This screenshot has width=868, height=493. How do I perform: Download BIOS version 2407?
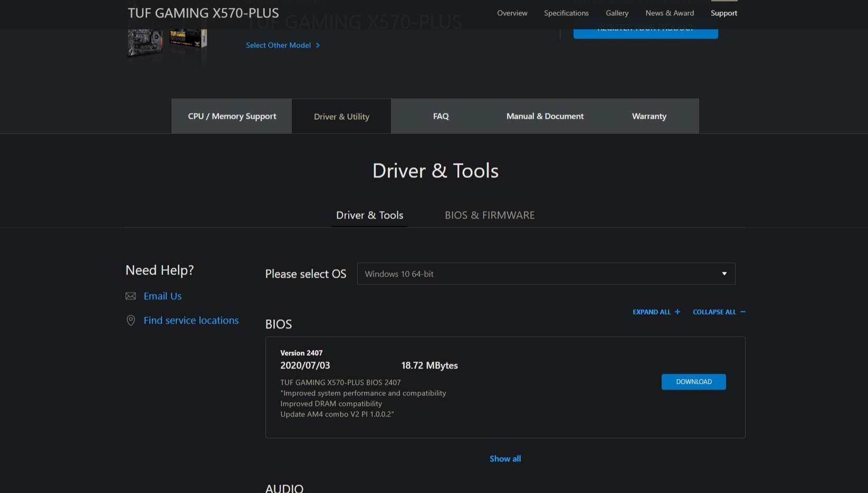693,382
